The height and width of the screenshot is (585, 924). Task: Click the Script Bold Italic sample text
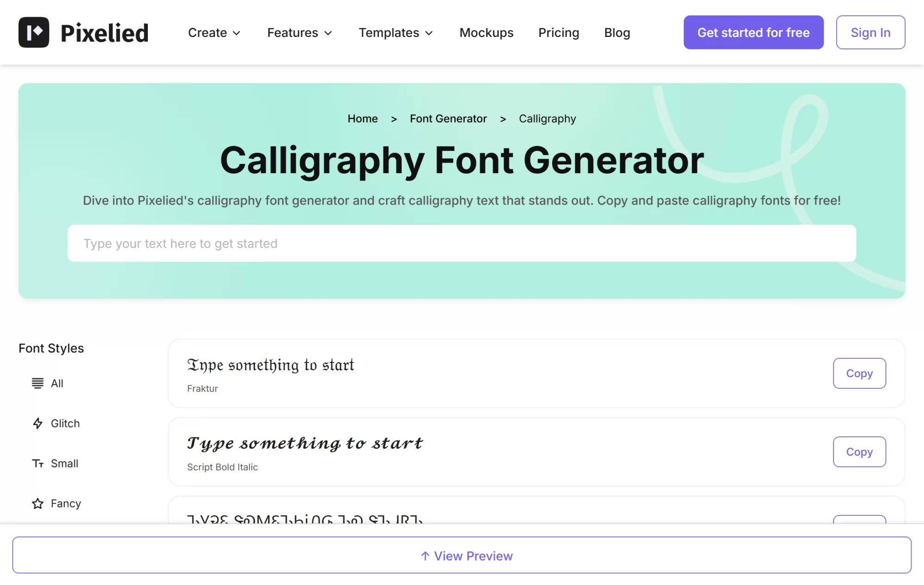tap(305, 443)
